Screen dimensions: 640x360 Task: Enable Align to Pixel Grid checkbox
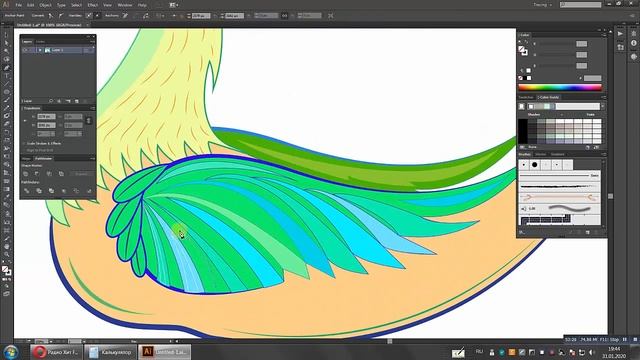click(24, 150)
